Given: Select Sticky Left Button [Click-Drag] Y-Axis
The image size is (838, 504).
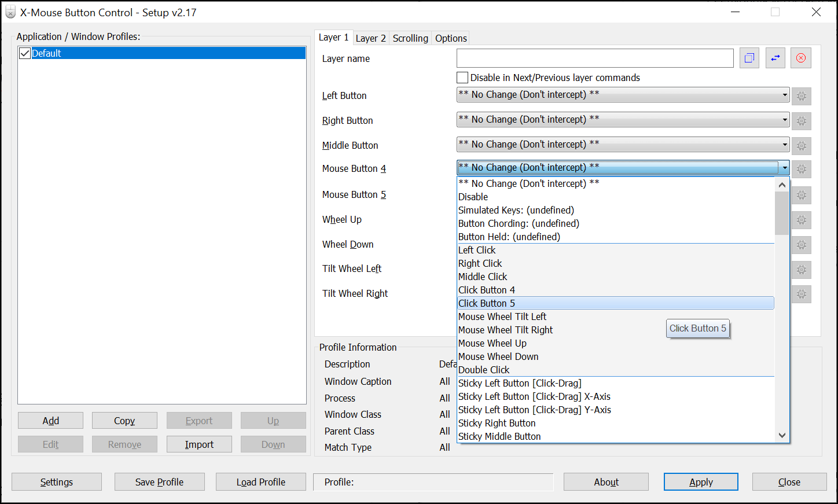Looking at the screenshot, I should [x=616, y=410].
